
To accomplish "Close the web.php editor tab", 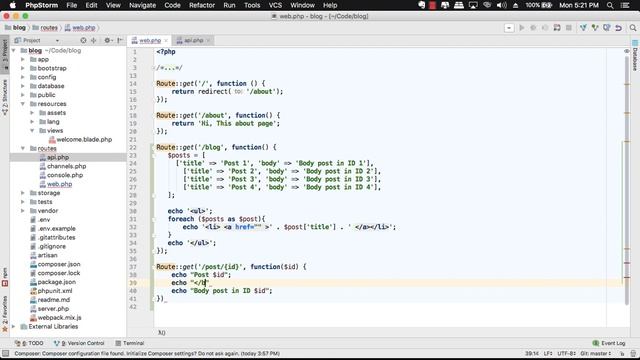I will click(166, 40).
